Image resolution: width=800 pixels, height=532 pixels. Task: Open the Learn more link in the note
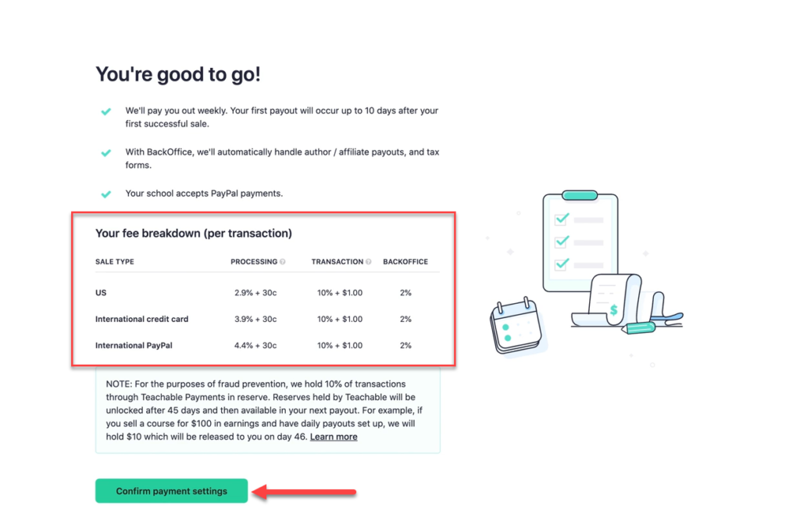[334, 437]
